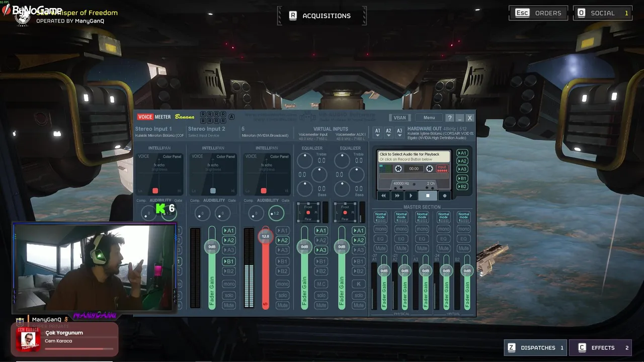Toggle B1 routing on Stereo Input 2
The image size is (644, 362).
pos(229,261)
